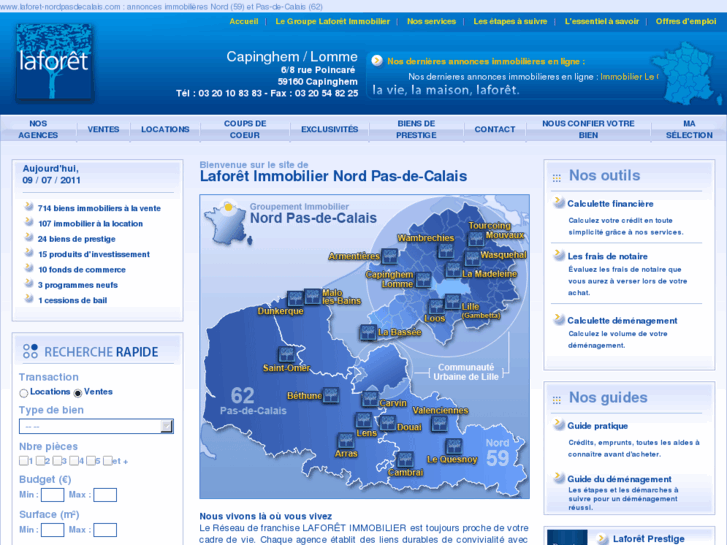Screen dimensions: 727x545
Task: Open the Type de bien dropdown
Action: point(96,426)
